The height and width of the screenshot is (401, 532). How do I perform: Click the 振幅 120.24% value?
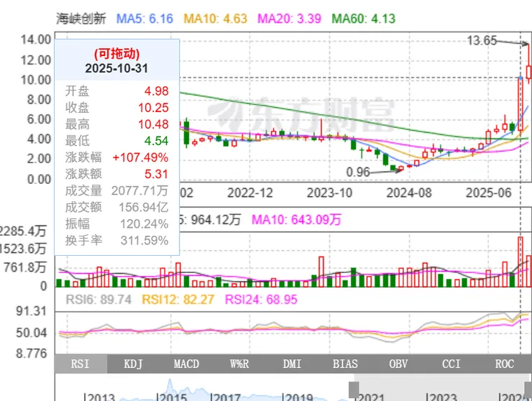click(145, 224)
